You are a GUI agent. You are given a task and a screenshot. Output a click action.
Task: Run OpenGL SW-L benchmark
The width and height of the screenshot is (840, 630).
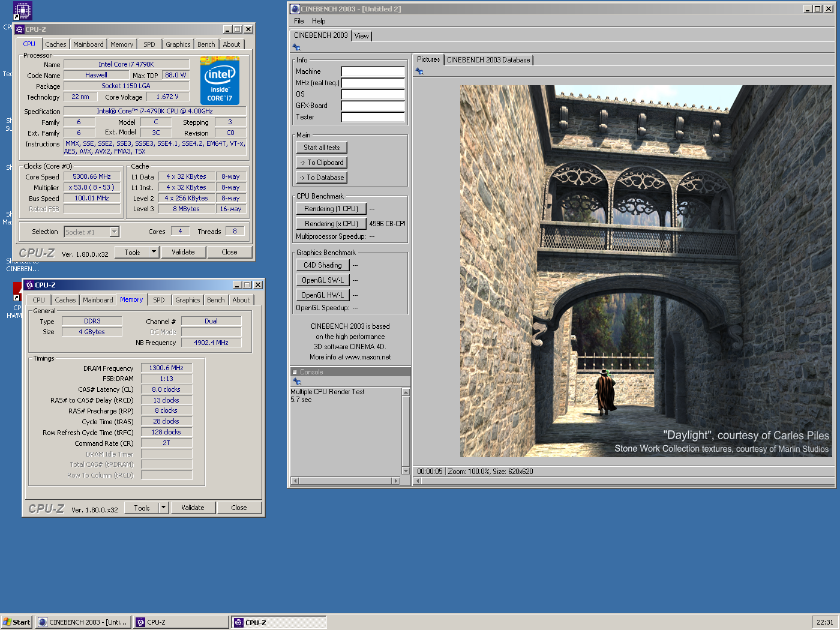click(x=323, y=280)
